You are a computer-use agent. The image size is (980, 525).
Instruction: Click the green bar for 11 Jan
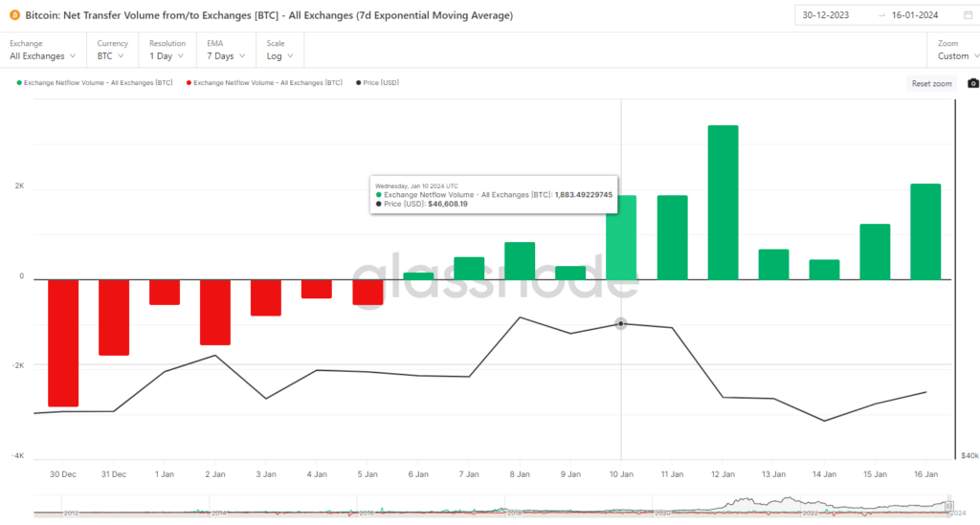pyautogui.click(x=673, y=237)
